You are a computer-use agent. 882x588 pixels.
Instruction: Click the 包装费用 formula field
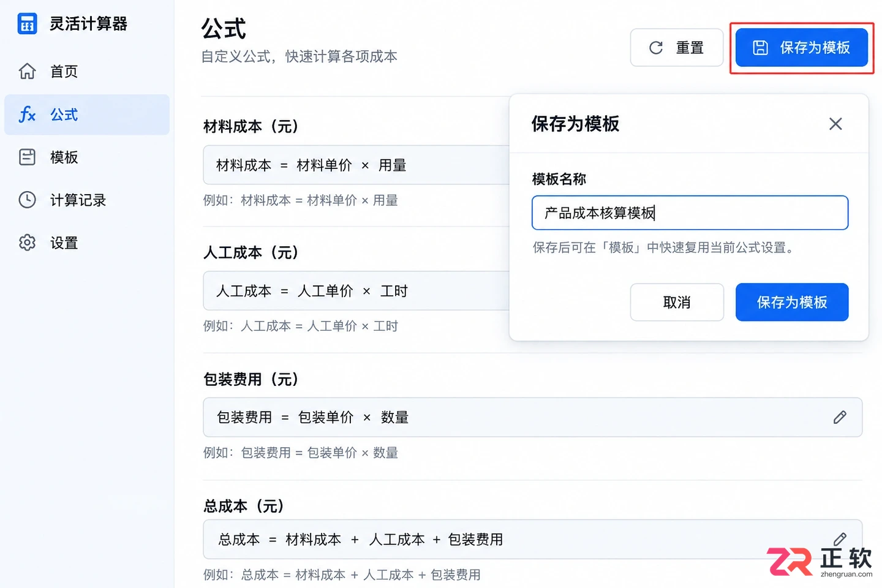click(532, 417)
